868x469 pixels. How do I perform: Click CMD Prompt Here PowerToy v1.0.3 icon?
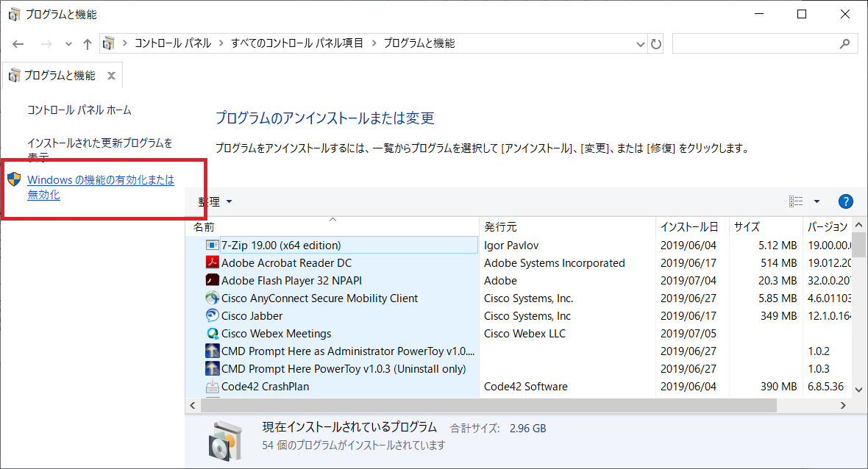pyautogui.click(x=212, y=369)
